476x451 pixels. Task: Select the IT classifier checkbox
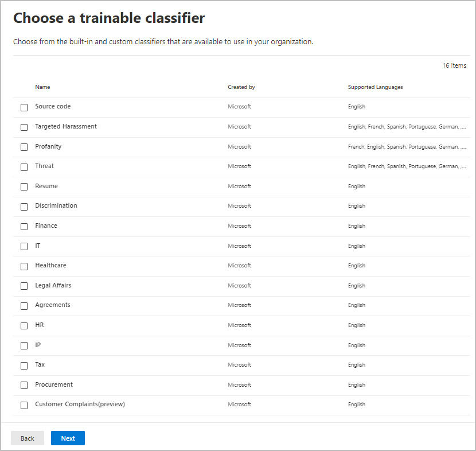point(24,246)
